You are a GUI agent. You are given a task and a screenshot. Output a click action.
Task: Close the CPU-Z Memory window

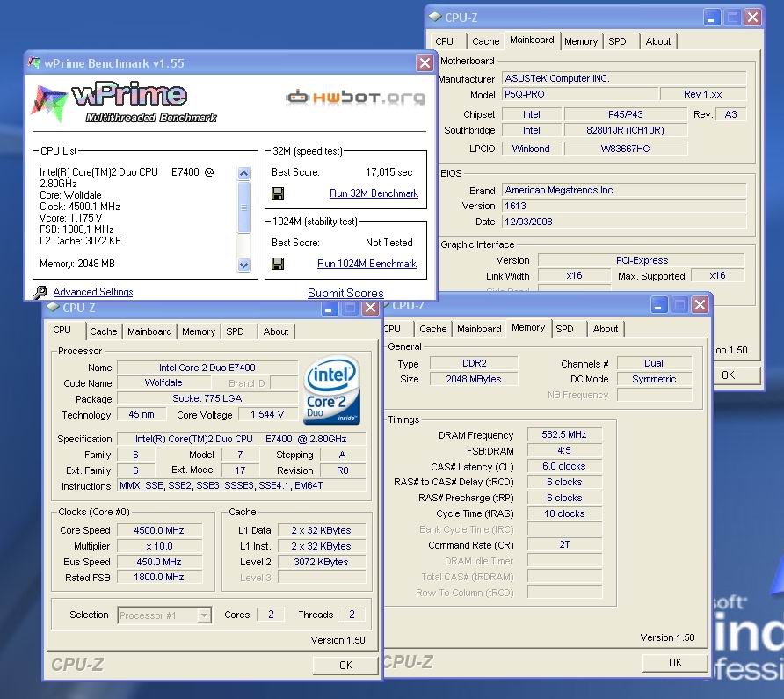pyautogui.click(x=700, y=305)
